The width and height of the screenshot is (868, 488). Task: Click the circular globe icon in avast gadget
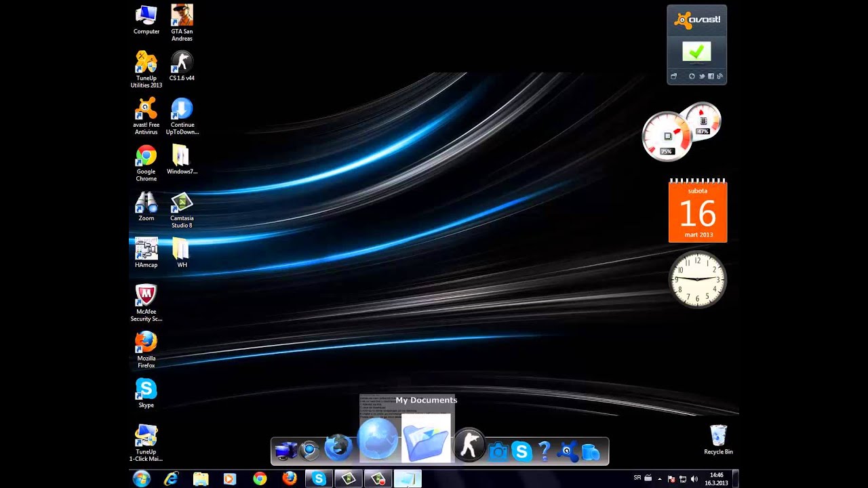pos(692,77)
